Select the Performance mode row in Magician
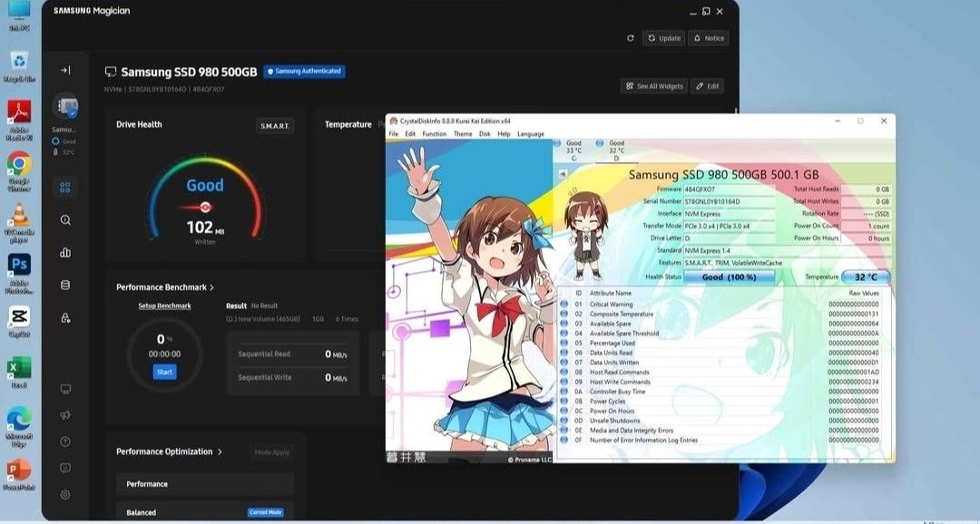The width and height of the screenshot is (980, 524). click(x=205, y=484)
